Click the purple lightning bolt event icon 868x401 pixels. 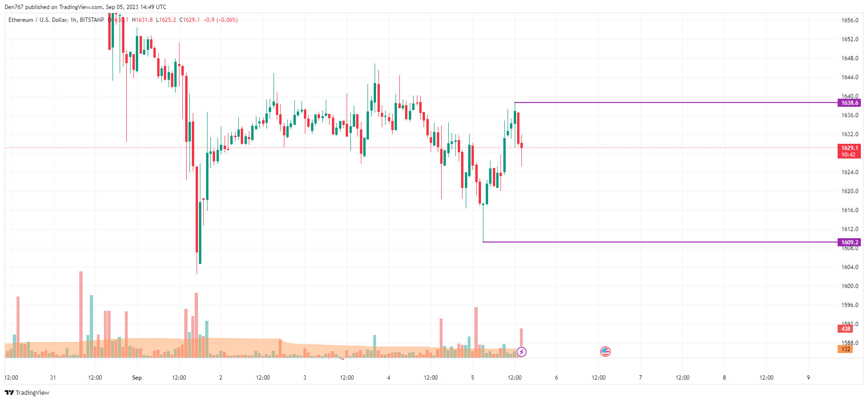(x=521, y=352)
